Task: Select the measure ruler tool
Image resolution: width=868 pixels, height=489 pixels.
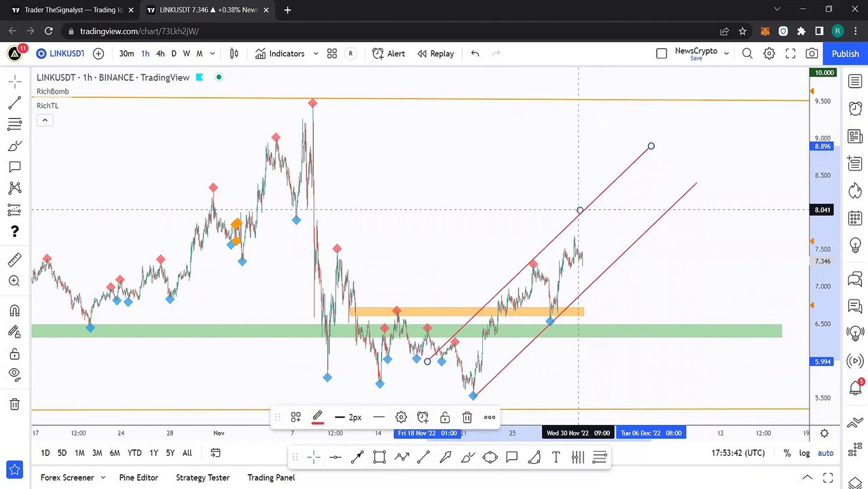Action: [x=14, y=259]
